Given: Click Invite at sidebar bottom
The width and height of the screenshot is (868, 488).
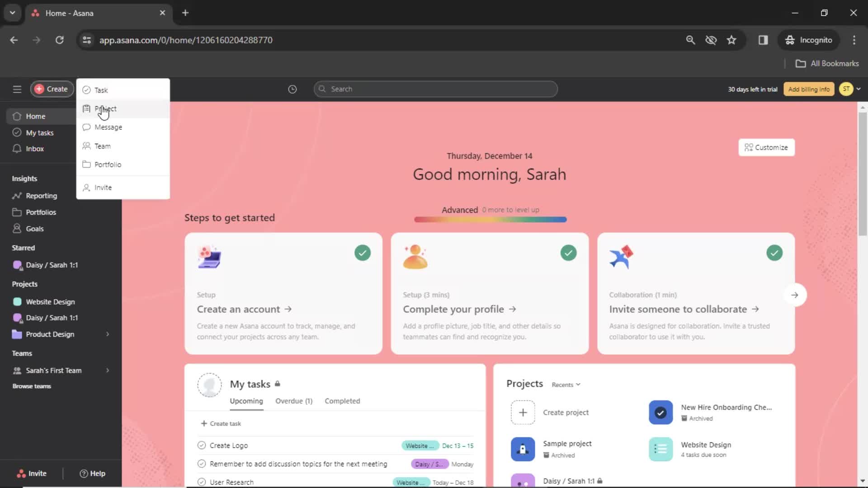Looking at the screenshot, I should click(x=32, y=473).
